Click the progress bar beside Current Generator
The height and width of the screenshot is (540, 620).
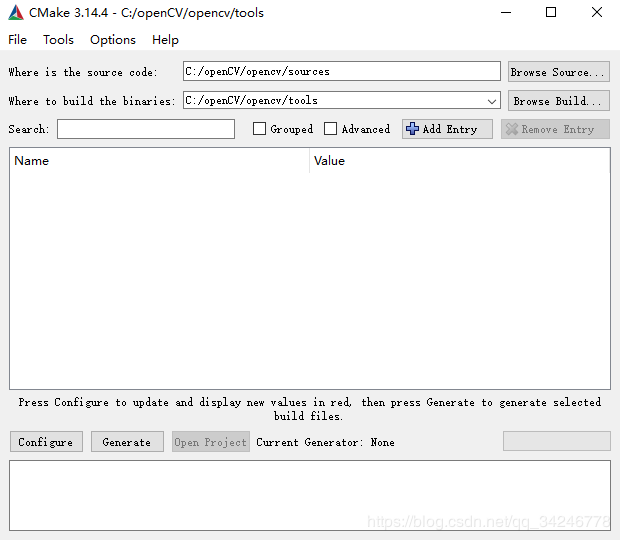[556, 441]
